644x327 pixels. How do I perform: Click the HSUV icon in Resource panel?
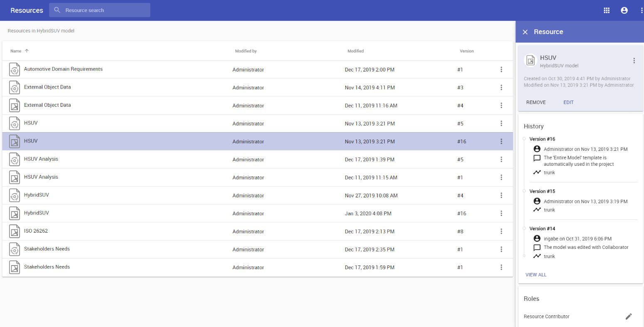[x=530, y=61]
